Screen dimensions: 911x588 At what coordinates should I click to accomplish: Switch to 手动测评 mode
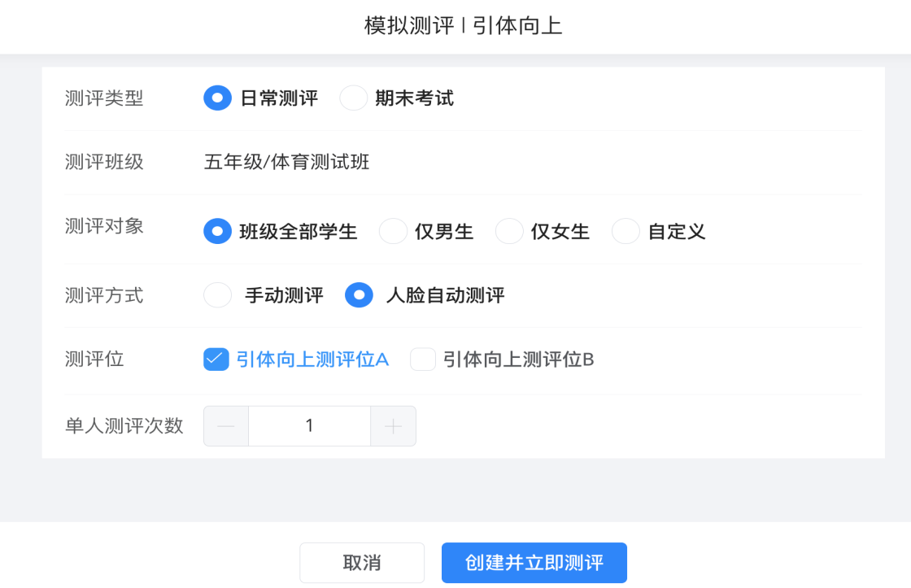tap(217, 295)
